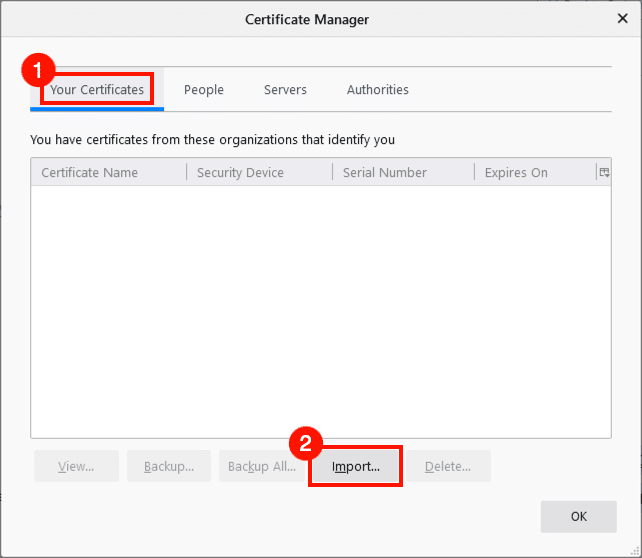Open the People tab
The width and height of the screenshot is (642, 558).
click(x=204, y=90)
